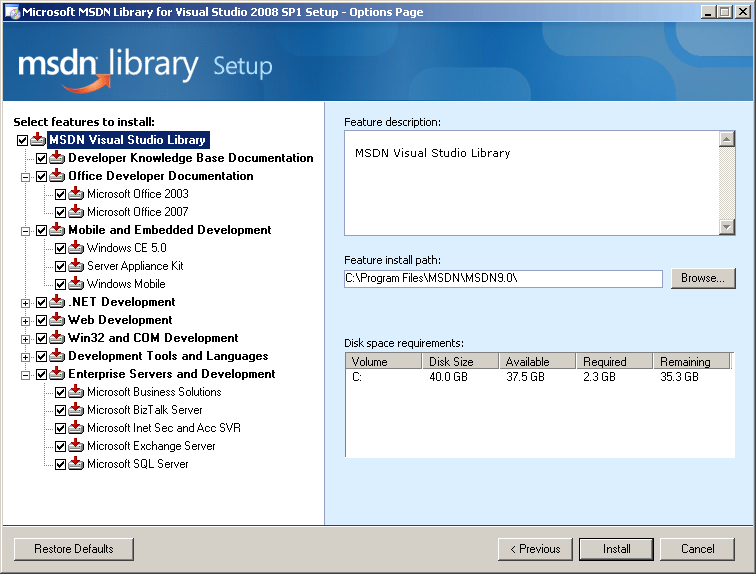Collapse Enterprise Servers and Development node
The height and width of the screenshot is (574, 756).
[25, 375]
